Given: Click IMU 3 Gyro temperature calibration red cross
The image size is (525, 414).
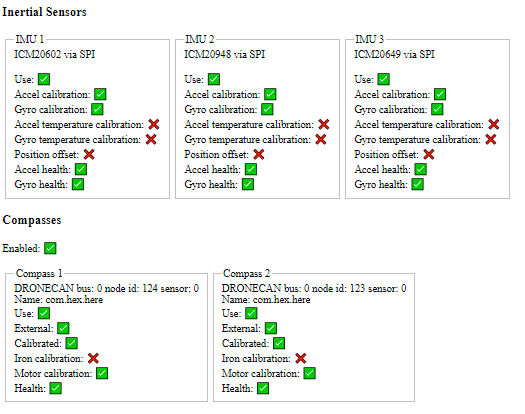Looking at the screenshot, I should tap(491, 139).
